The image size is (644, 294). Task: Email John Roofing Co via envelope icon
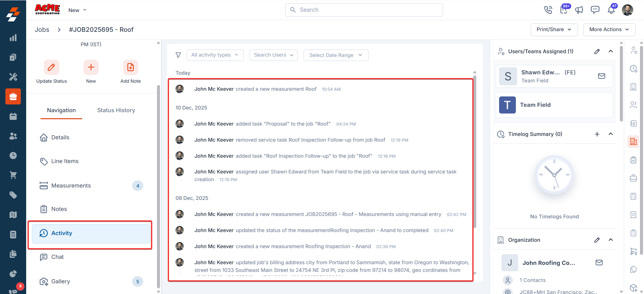(599, 263)
